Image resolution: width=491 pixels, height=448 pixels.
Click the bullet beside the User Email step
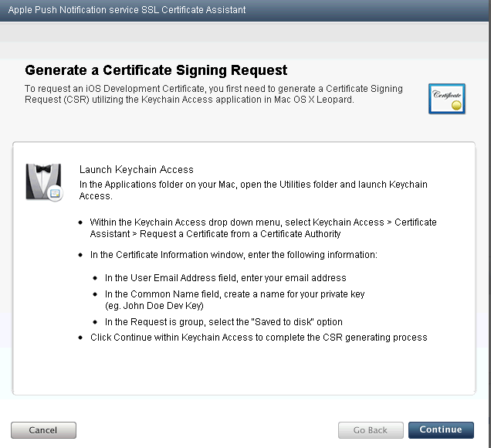pyautogui.click(x=96, y=277)
